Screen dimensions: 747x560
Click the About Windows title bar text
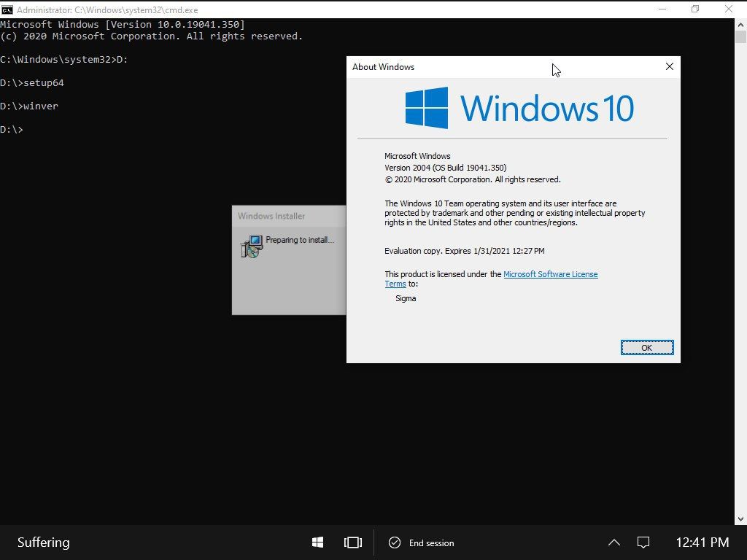[x=383, y=67]
